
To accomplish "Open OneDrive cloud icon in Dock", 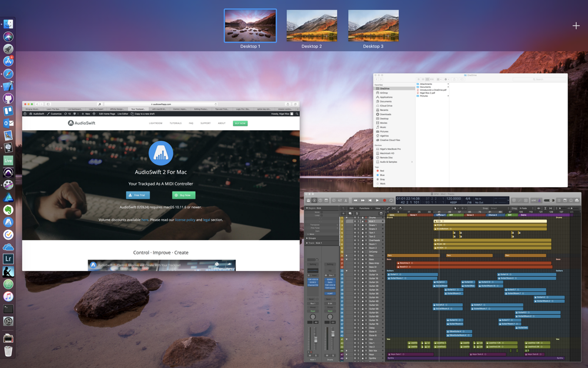I will (x=8, y=247).
